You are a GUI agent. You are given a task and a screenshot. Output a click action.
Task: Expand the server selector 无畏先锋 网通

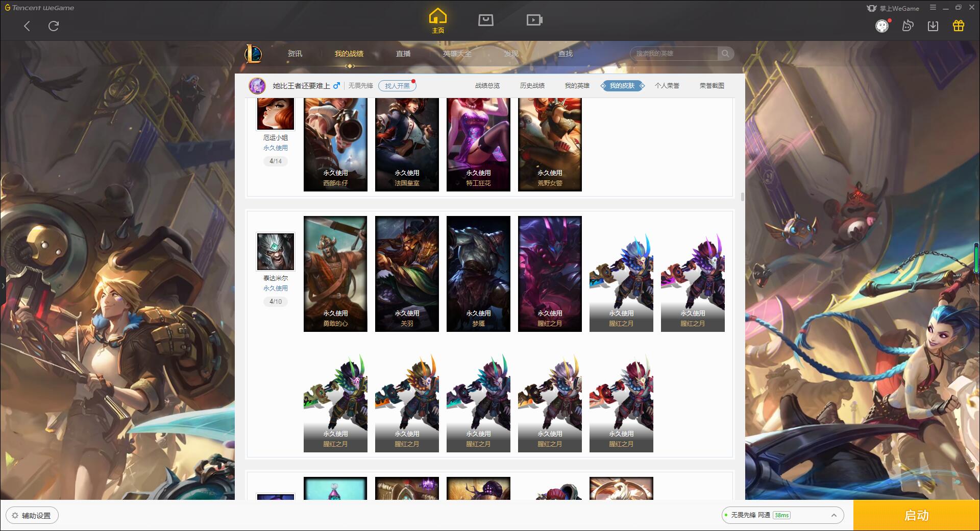(782, 515)
